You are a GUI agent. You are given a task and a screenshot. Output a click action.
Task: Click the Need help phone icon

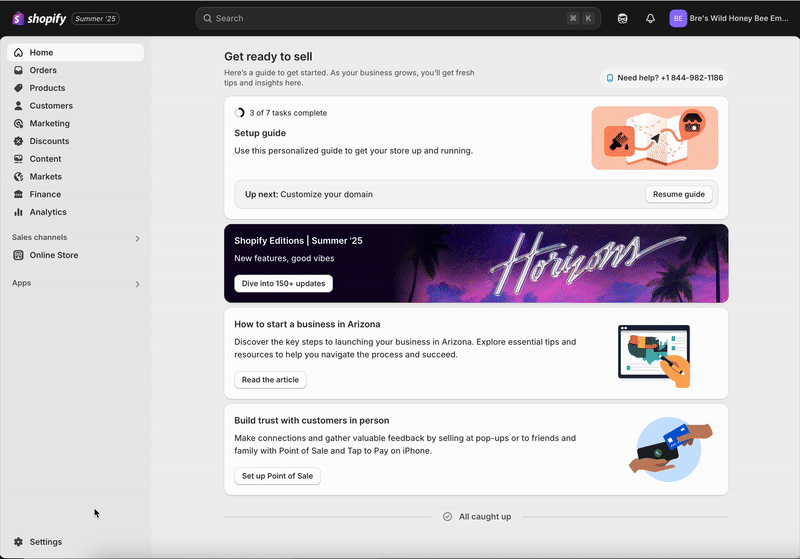610,78
